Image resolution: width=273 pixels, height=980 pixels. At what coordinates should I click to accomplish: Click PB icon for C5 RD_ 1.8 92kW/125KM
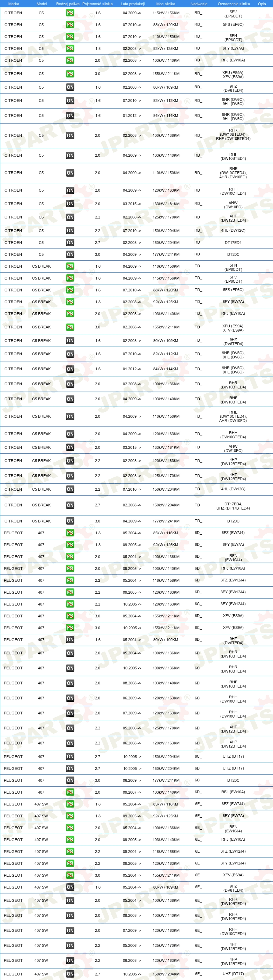pyautogui.click(x=70, y=48)
